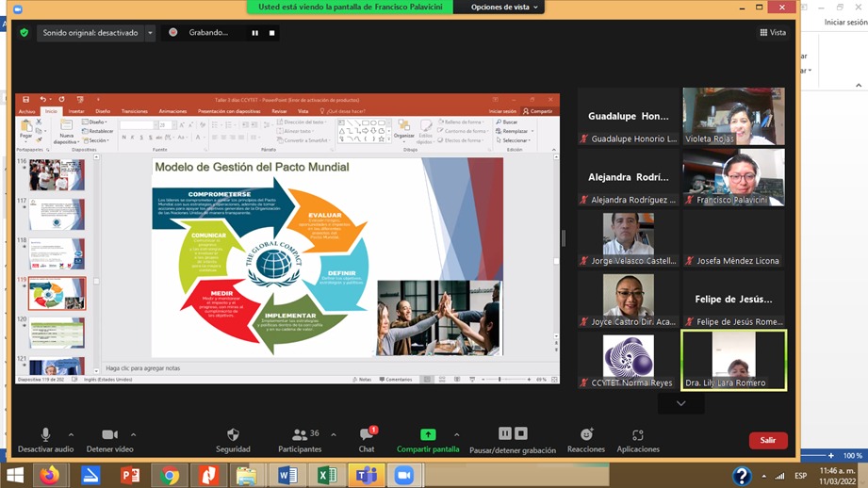Screen dimensions: 868x488
Task: Click Sonido original: desactivado button
Action: [x=90, y=33]
